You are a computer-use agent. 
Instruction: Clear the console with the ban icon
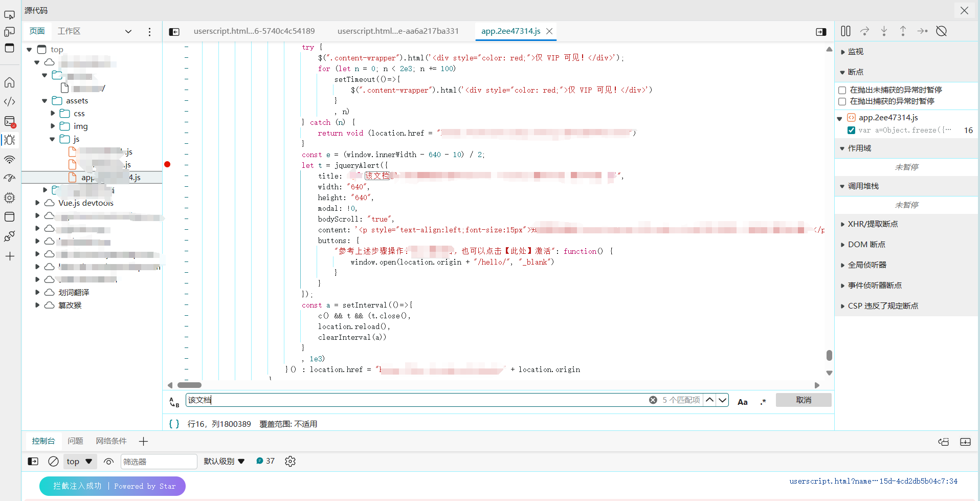click(53, 461)
